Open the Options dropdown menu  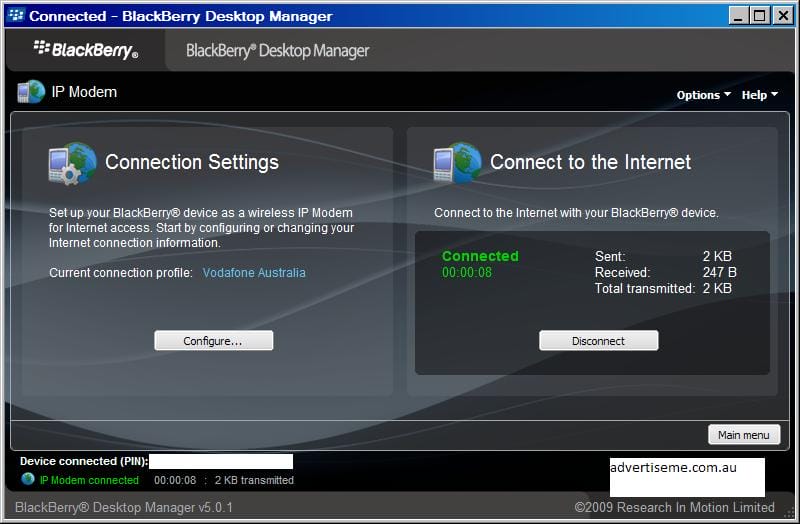(x=703, y=95)
